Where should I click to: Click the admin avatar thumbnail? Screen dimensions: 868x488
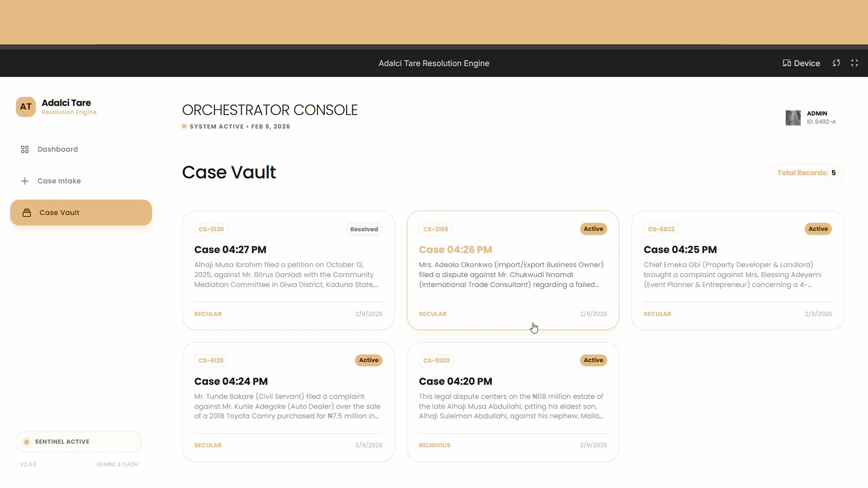793,118
